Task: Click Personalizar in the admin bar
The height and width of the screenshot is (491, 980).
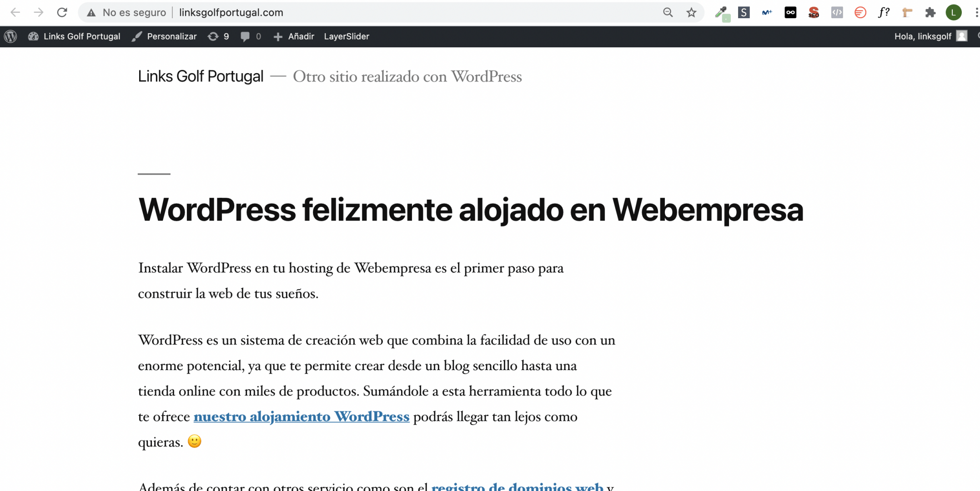Action: (164, 36)
